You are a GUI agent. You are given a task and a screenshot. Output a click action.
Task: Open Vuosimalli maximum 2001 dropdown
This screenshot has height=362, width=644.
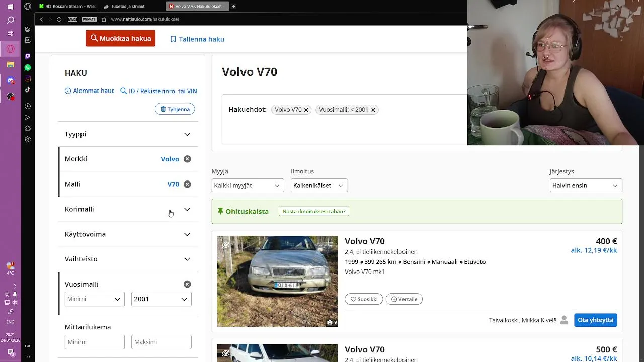162,299
